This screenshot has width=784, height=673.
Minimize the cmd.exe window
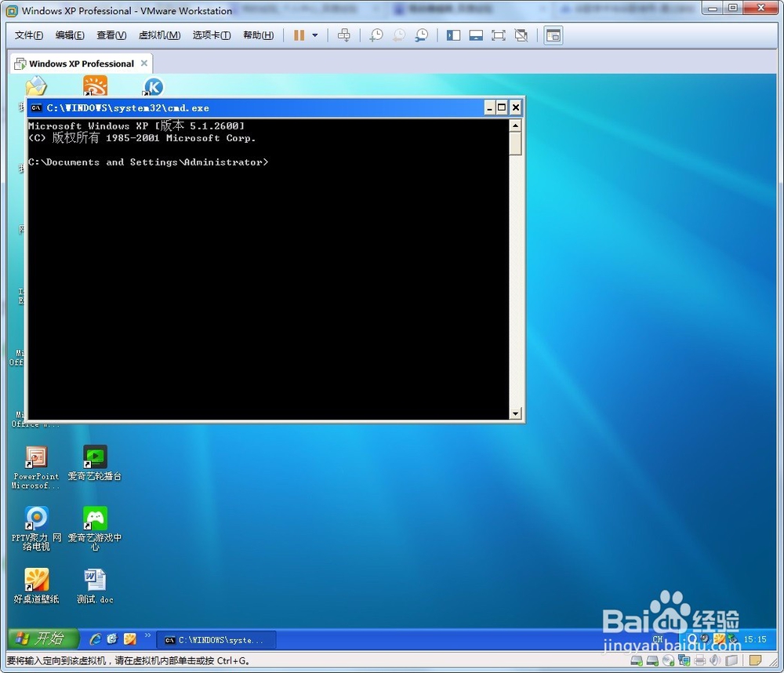(x=489, y=107)
